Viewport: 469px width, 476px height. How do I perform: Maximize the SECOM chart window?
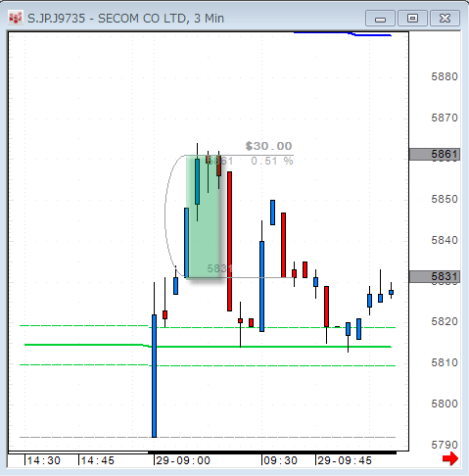pyautogui.click(x=412, y=19)
